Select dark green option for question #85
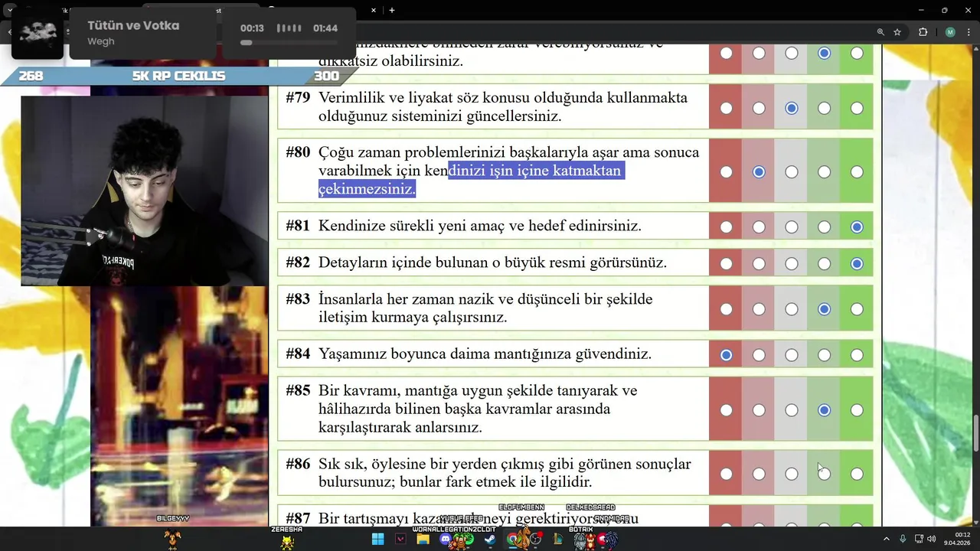The image size is (980, 551). click(857, 410)
